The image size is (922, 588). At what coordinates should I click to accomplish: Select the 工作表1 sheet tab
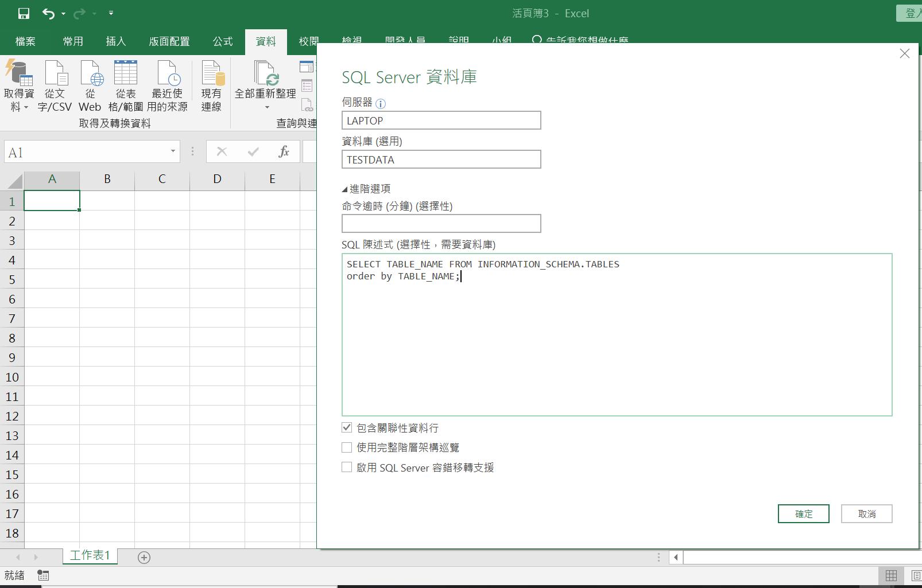(90, 555)
